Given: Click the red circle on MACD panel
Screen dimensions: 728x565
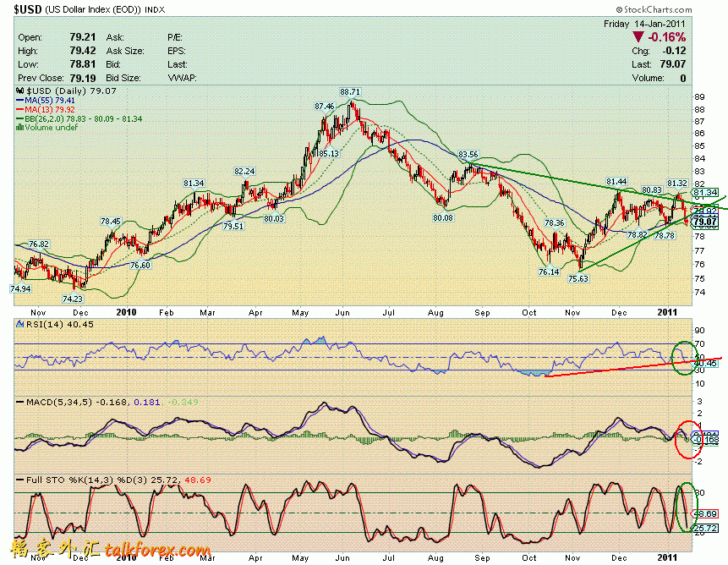Looking at the screenshot, I should pos(686,439).
